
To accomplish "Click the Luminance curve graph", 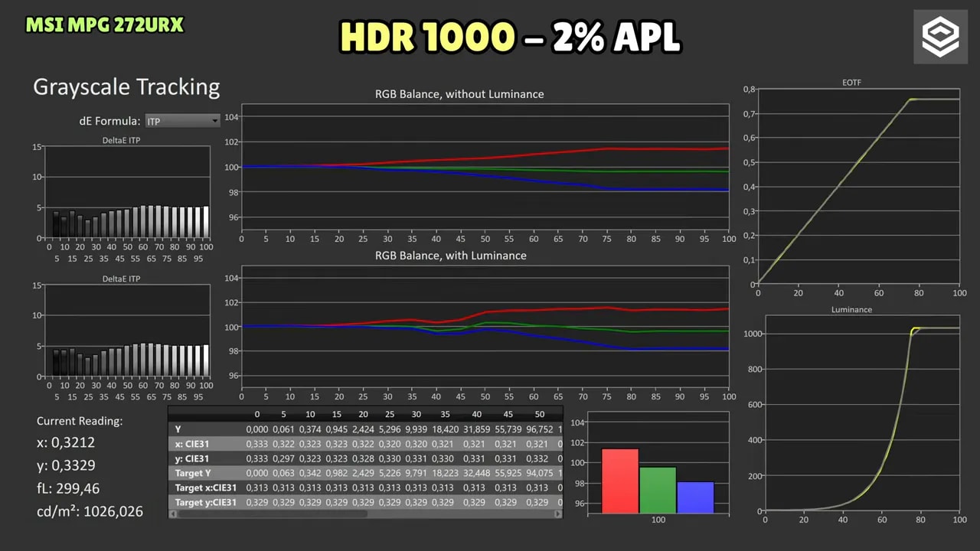I will (x=862, y=413).
